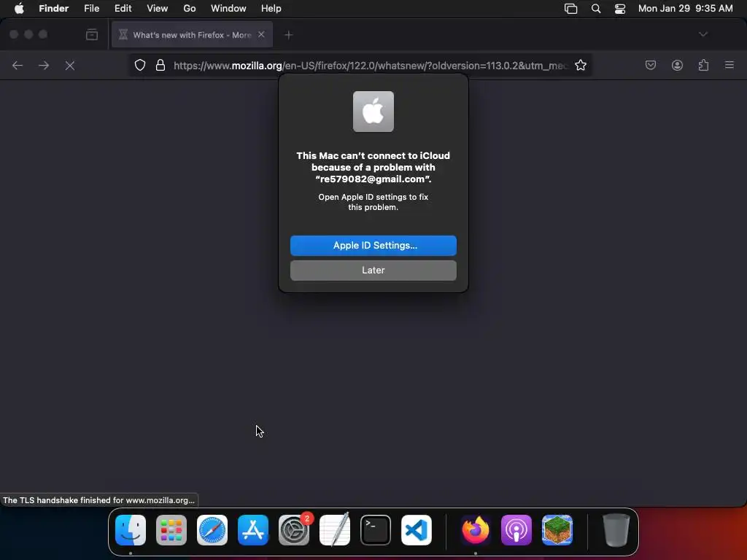747x560 pixels.
Task: Open Launchpad from the Dock
Action: [x=171, y=530]
